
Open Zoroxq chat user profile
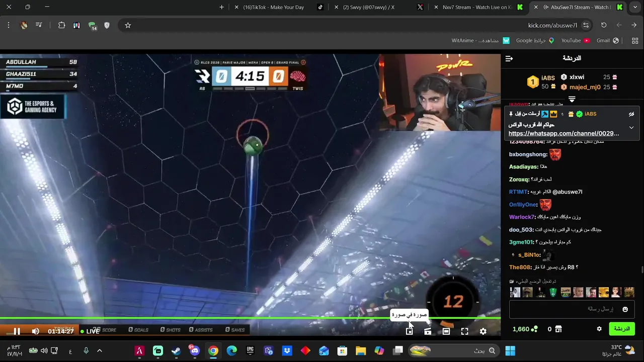point(519,179)
